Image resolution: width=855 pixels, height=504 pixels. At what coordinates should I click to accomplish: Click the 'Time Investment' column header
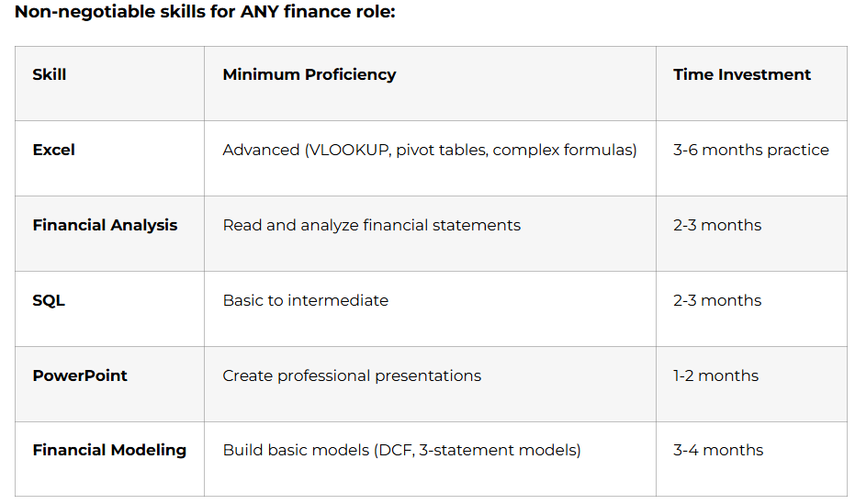coord(741,75)
